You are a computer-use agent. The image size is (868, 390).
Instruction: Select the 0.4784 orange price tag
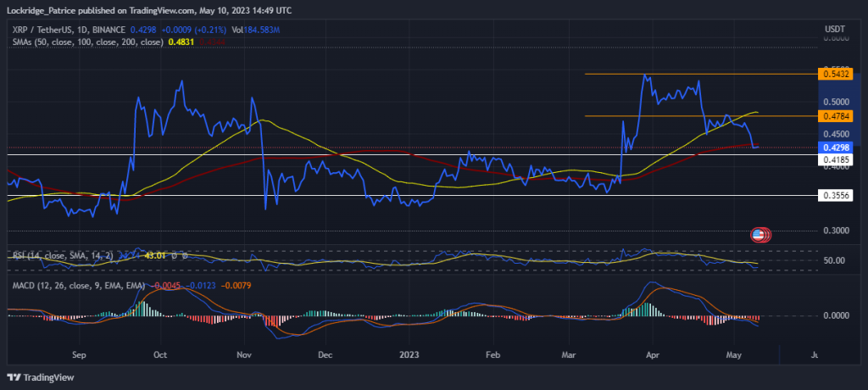835,116
